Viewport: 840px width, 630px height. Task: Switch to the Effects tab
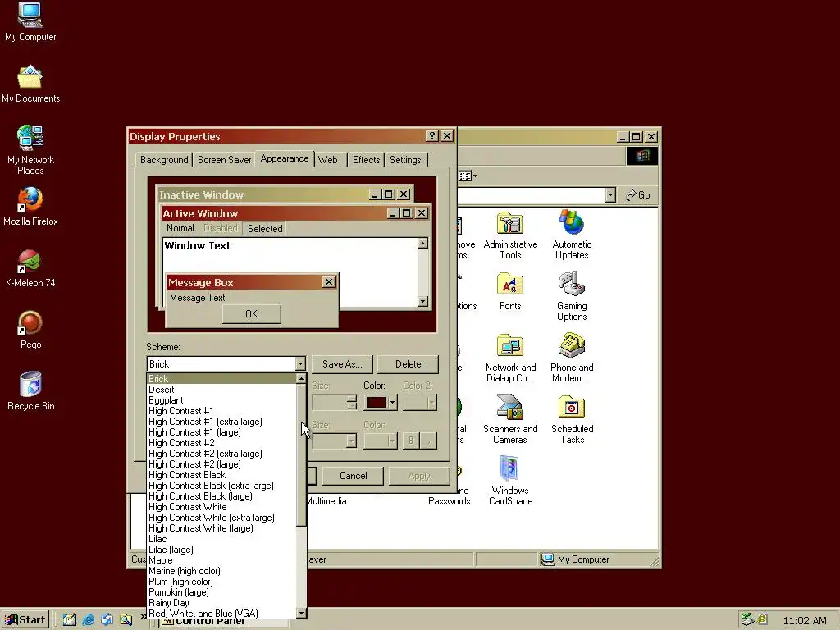366,160
